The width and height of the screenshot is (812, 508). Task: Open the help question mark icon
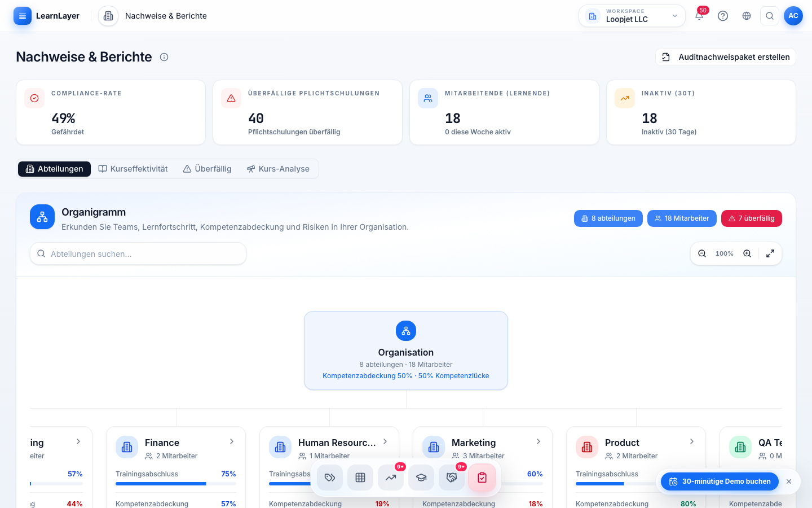point(723,16)
